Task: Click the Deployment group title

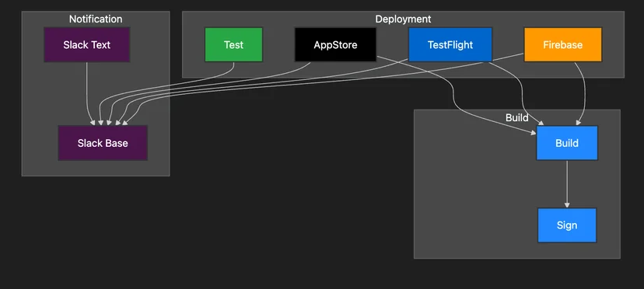Action: point(403,19)
